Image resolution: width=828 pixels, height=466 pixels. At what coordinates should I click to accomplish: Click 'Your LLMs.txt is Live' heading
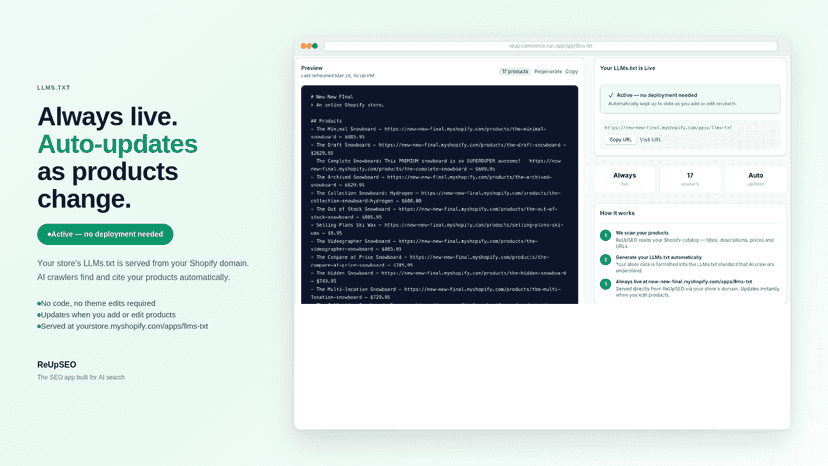pos(627,68)
